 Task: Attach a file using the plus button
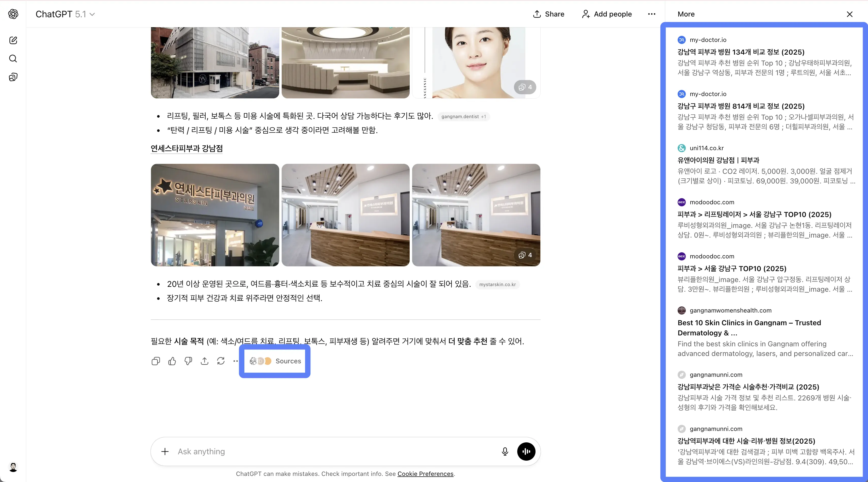click(165, 452)
